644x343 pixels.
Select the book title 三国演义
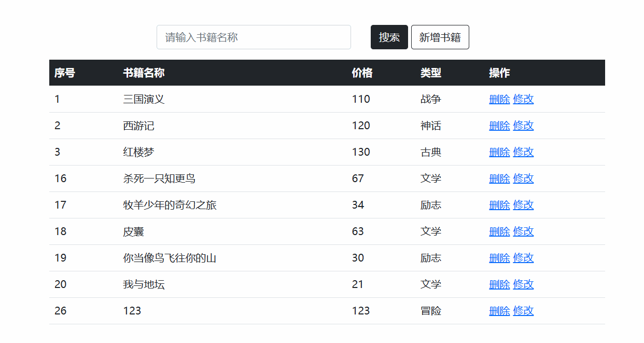(x=144, y=99)
